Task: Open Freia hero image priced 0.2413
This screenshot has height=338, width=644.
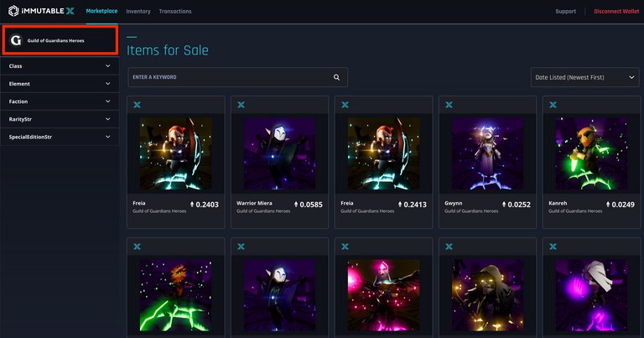Action: coord(383,153)
